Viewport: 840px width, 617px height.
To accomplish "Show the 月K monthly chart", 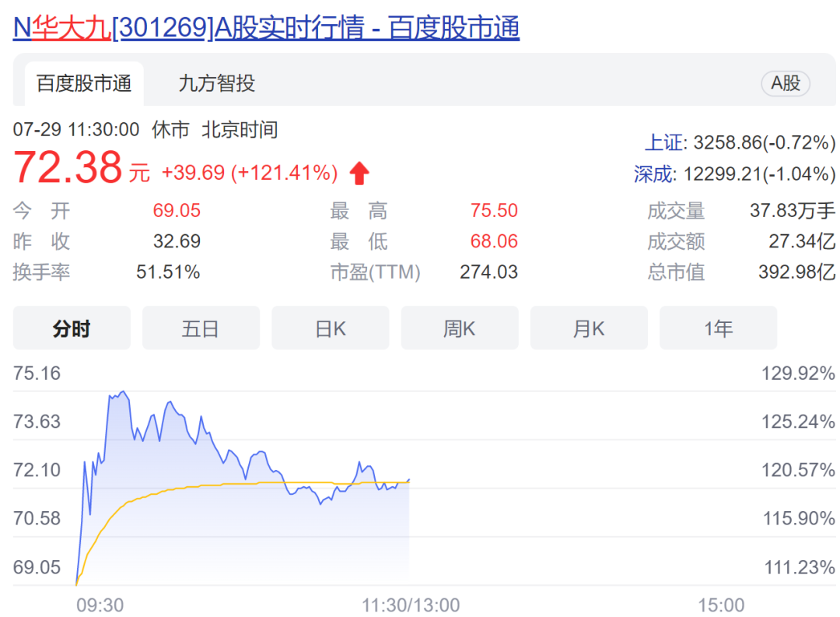I will [x=589, y=328].
